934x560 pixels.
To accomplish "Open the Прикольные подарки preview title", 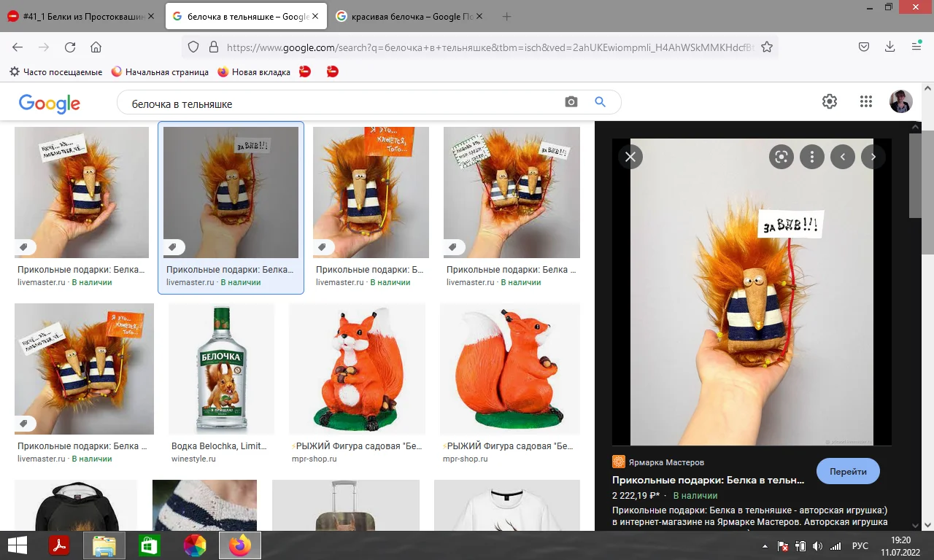I will point(708,481).
